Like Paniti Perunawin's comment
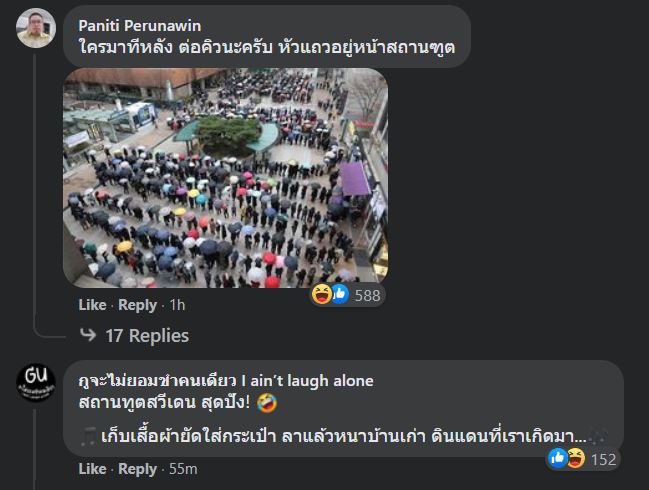 92,305
